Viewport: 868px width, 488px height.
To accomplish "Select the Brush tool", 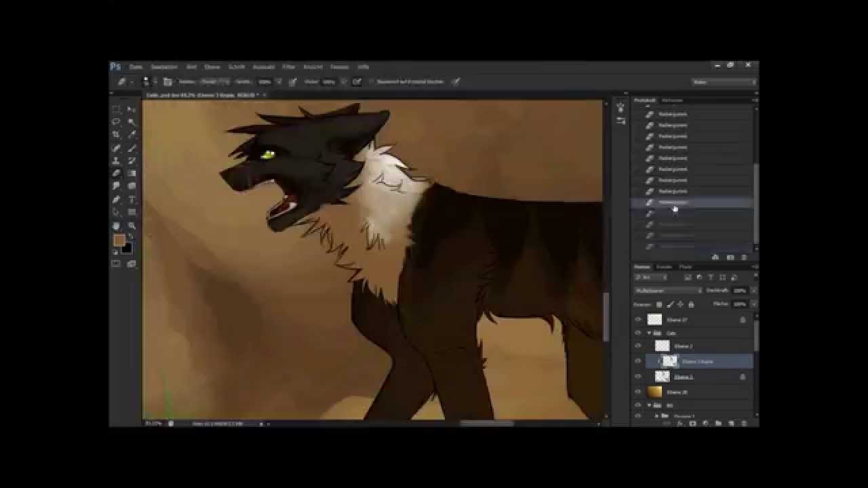I will pyautogui.click(x=132, y=148).
